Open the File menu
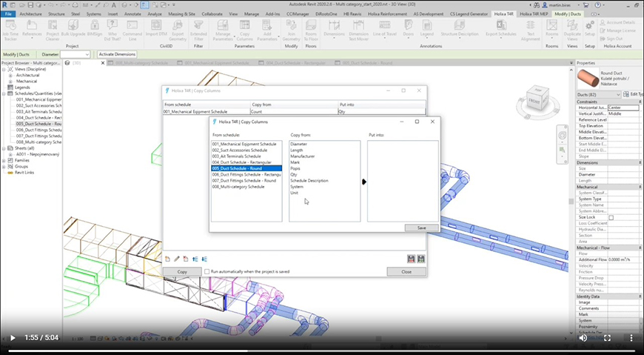Screen dimensions: 644x355 tap(8, 14)
